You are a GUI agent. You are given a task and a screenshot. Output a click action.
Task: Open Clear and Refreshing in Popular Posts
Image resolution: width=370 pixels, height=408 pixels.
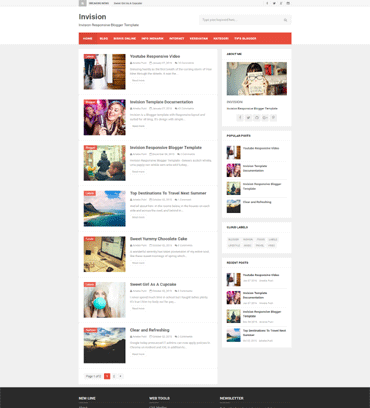257,202
